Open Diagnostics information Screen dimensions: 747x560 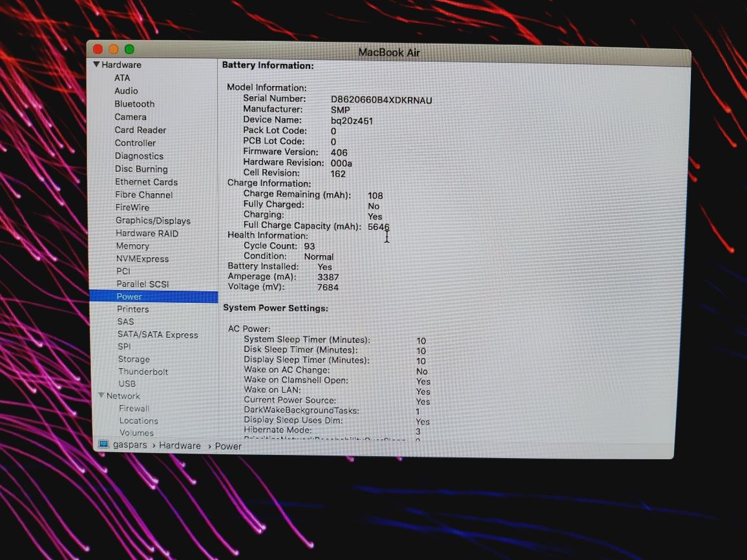(139, 156)
